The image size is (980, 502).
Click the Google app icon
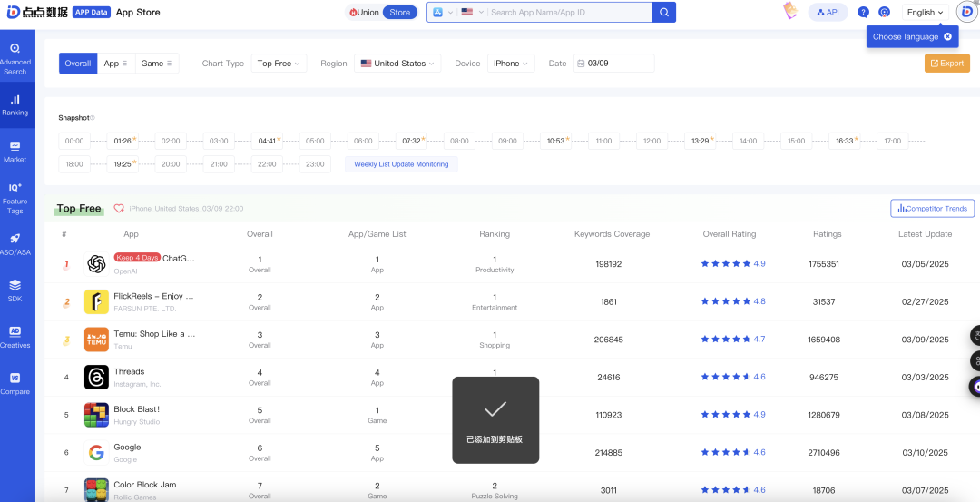coord(96,453)
